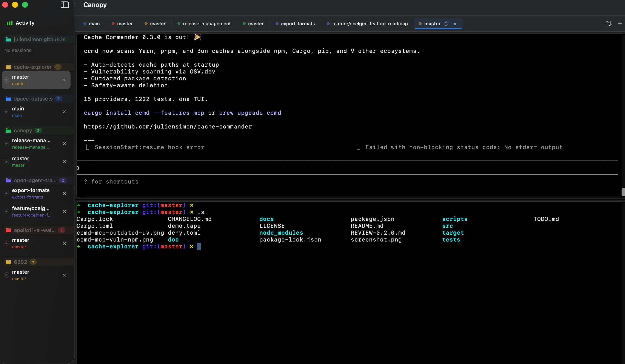Click the apollo11-ai-wal... red folder icon
The image size is (625, 364).
8,230
